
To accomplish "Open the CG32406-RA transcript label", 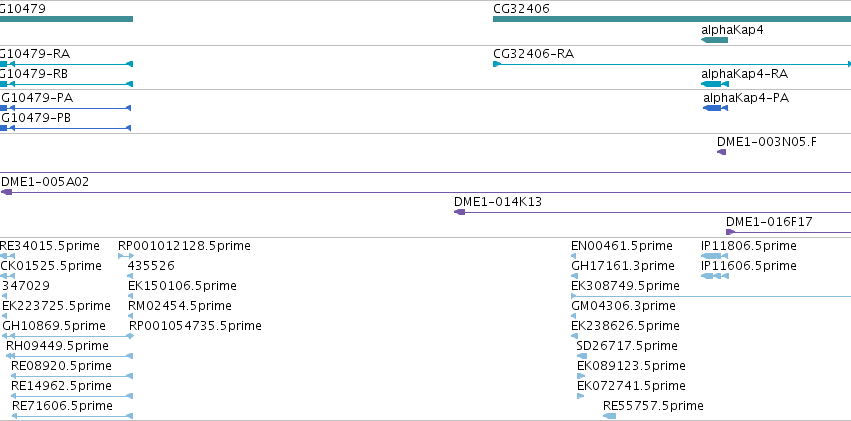I will tap(534, 54).
